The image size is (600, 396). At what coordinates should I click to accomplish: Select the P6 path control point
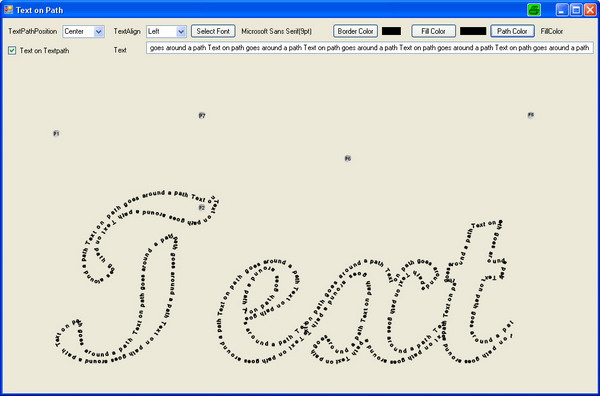coord(347,158)
